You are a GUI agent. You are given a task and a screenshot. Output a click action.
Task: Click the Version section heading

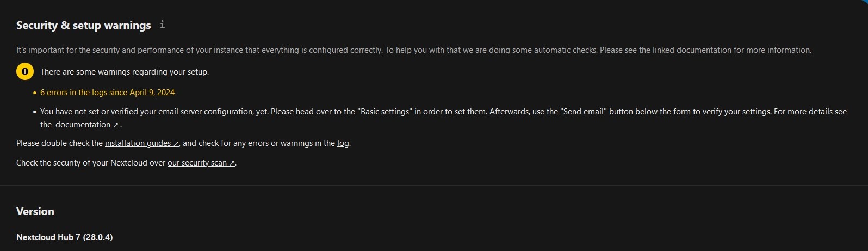tap(35, 211)
